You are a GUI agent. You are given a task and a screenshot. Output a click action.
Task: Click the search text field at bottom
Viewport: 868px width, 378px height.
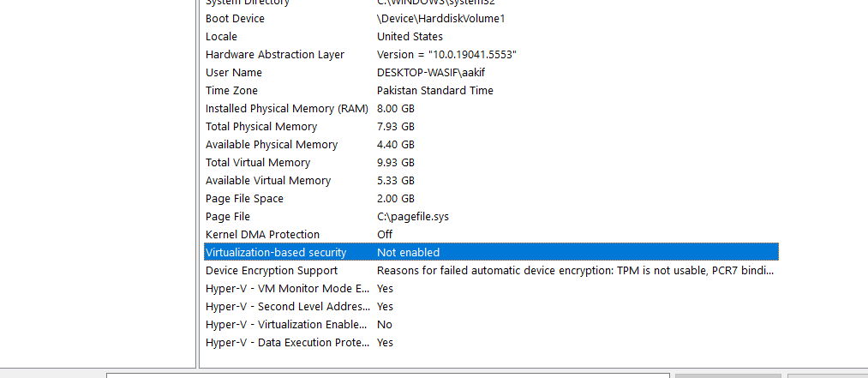(387, 375)
